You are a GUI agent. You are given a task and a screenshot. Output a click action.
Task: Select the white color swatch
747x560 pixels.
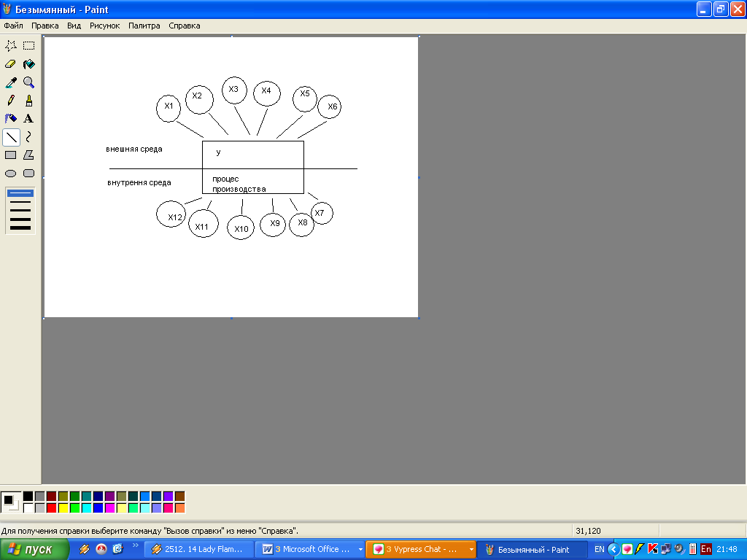pyautogui.click(x=28, y=508)
